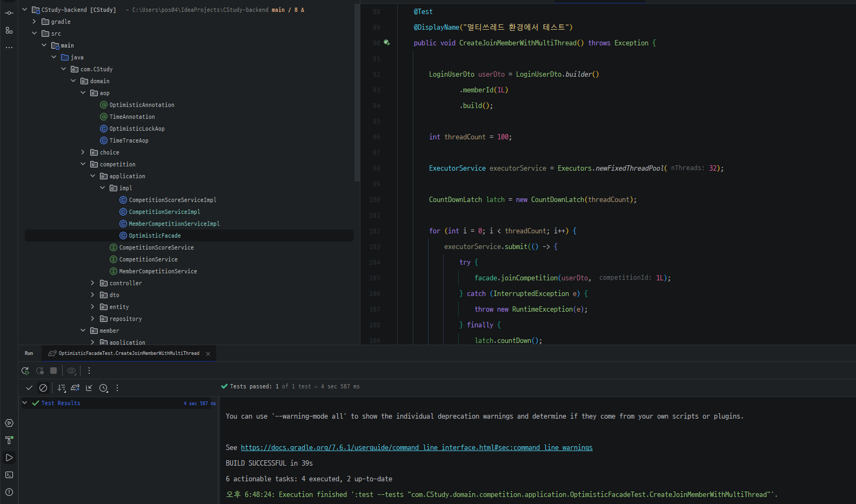The width and height of the screenshot is (856, 504).
Task: Stop the running process
Action: [x=54, y=371]
